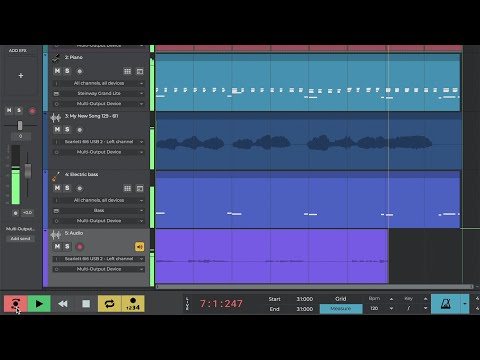Open Electric bass Multi-Output Device dropdown
This screenshot has height=360, width=480.
(99, 221)
